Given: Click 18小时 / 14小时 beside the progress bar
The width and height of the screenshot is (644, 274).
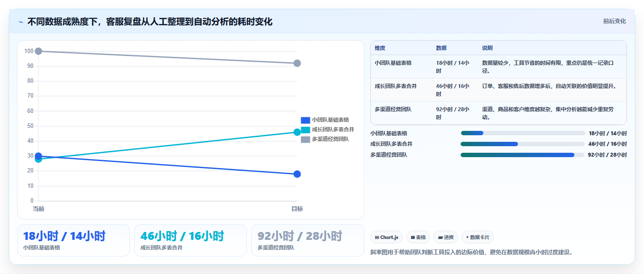Looking at the screenshot, I should click(x=608, y=133).
